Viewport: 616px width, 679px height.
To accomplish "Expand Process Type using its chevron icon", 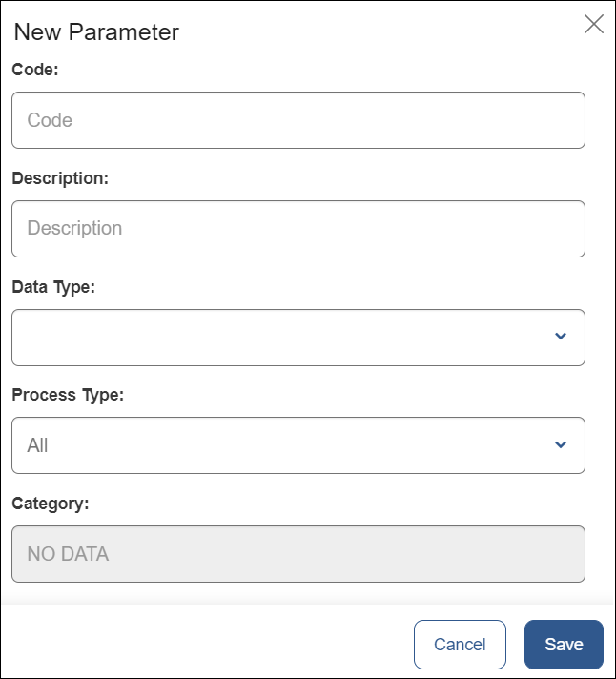I will point(561,445).
